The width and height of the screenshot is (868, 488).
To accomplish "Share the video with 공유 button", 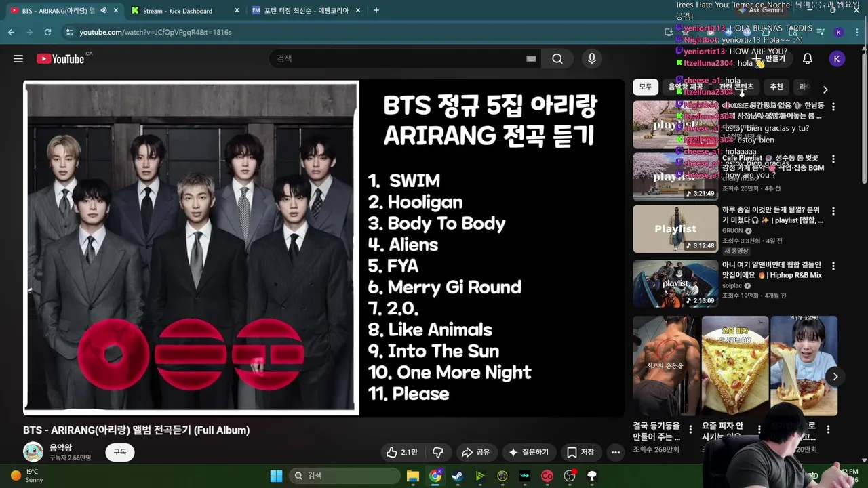I will (x=475, y=452).
